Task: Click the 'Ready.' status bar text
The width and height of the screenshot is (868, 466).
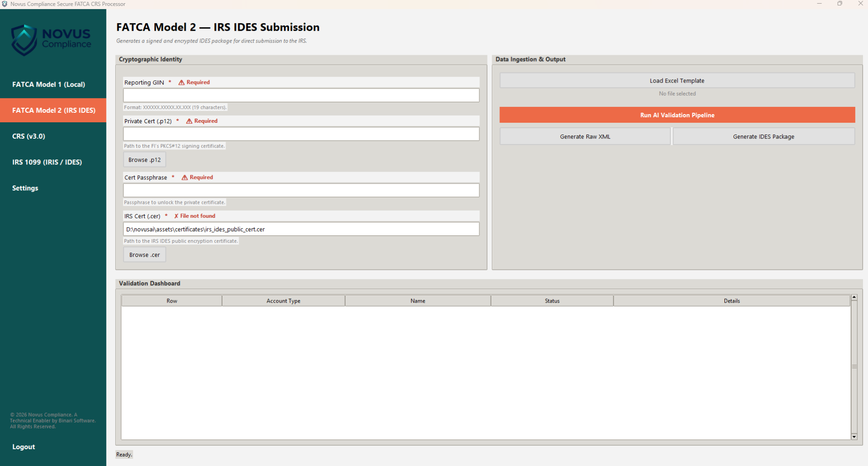Action: [x=124, y=455]
